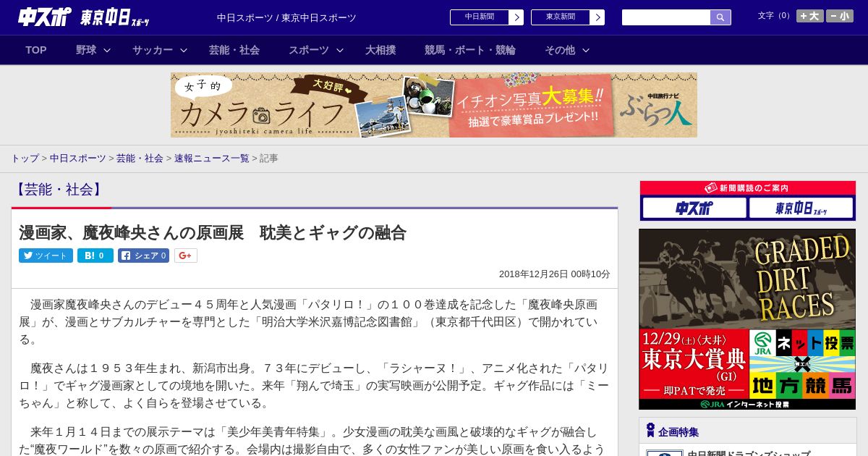
Task: Click the 東京中日スポーツ logo in the header
Action: (115, 17)
